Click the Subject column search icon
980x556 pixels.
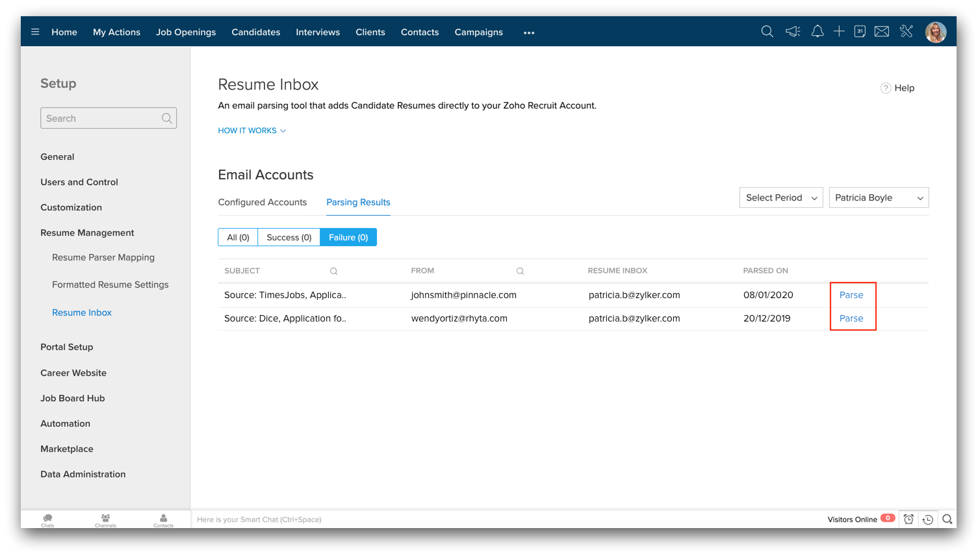click(334, 272)
